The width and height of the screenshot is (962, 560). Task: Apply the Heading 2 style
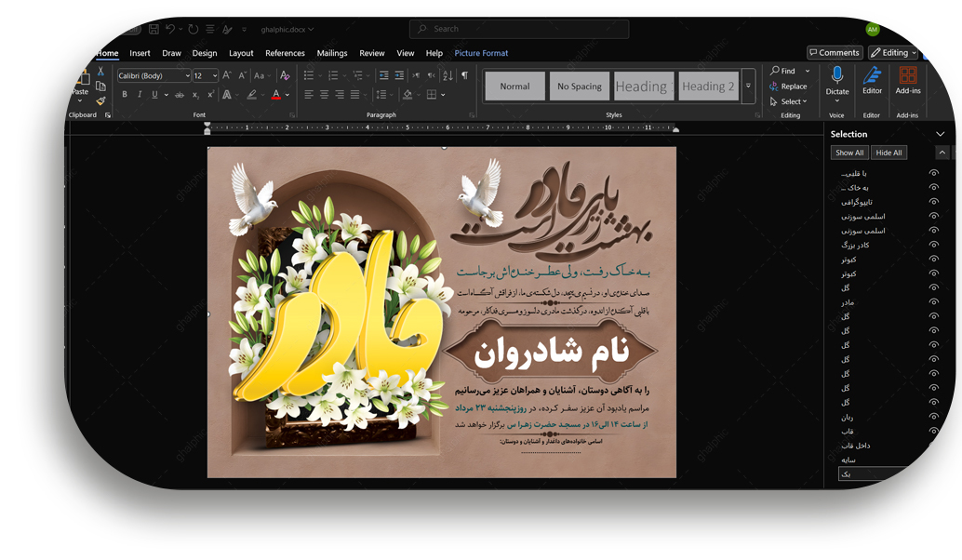pos(708,87)
